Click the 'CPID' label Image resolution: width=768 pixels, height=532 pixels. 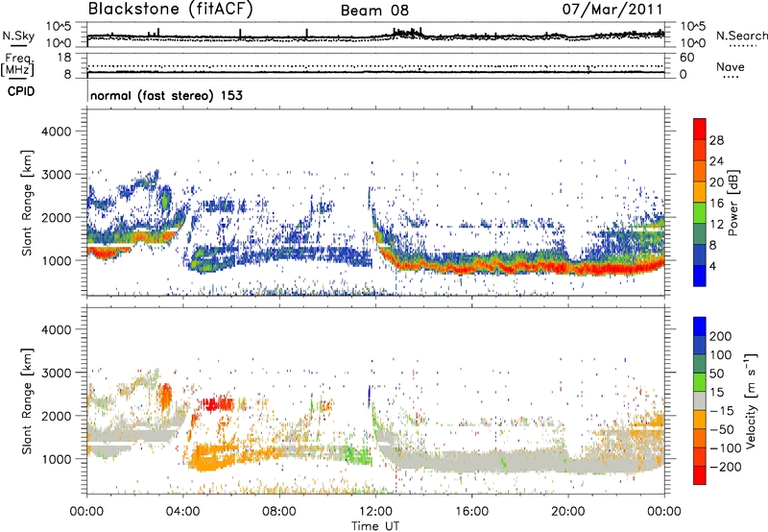coord(21,91)
